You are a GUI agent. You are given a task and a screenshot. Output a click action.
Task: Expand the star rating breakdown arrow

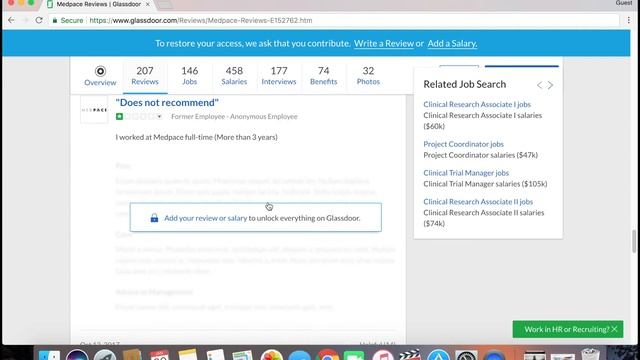point(159,117)
